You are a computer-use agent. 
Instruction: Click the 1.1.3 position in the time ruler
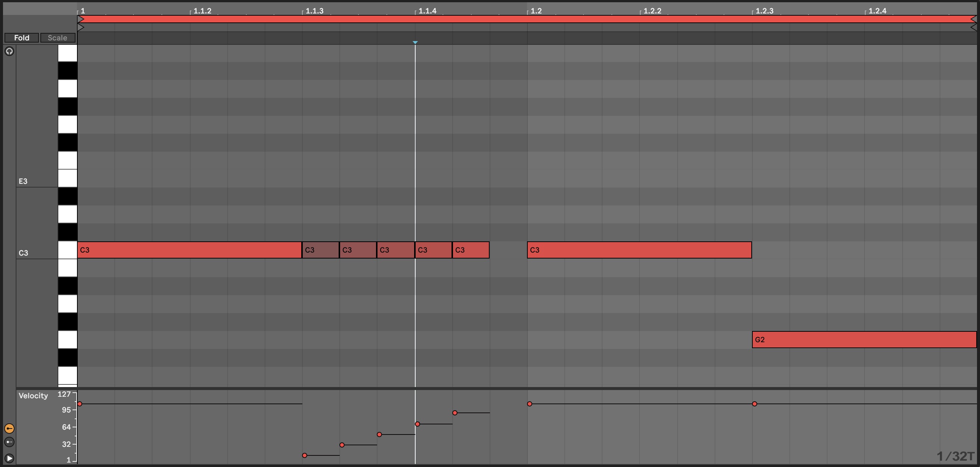click(x=315, y=11)
